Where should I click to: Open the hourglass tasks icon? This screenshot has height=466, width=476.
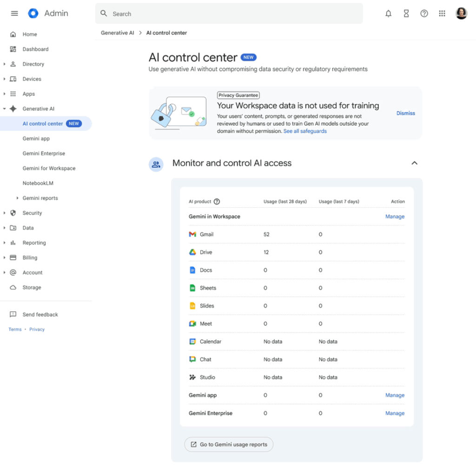click(x=406, y=13)
